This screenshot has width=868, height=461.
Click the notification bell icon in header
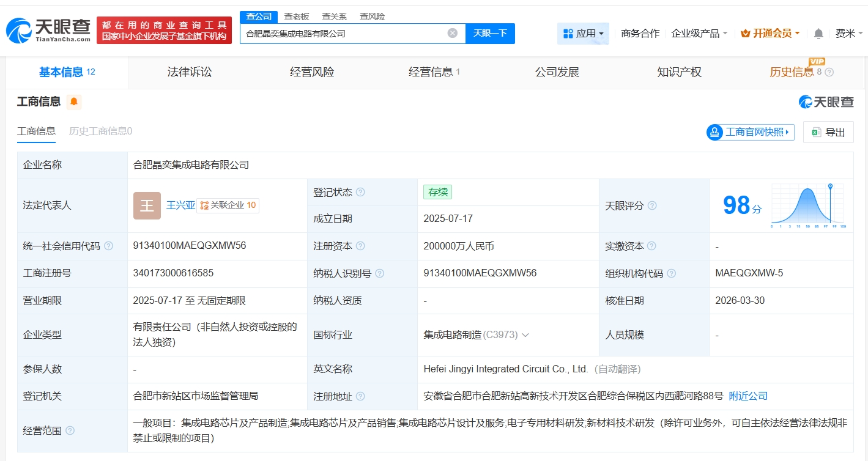coord(818,34)
